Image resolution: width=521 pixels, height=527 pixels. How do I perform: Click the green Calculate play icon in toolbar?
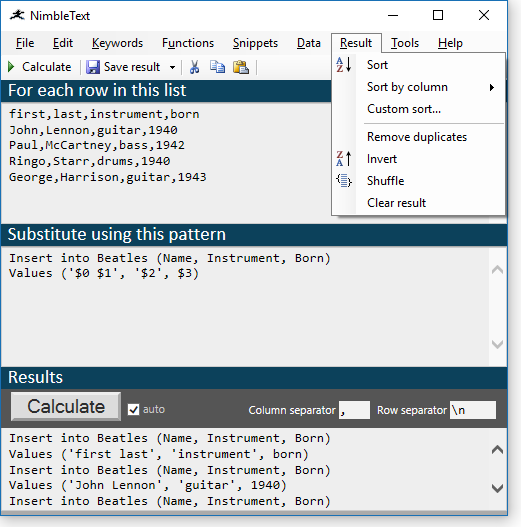coord(11,67)
